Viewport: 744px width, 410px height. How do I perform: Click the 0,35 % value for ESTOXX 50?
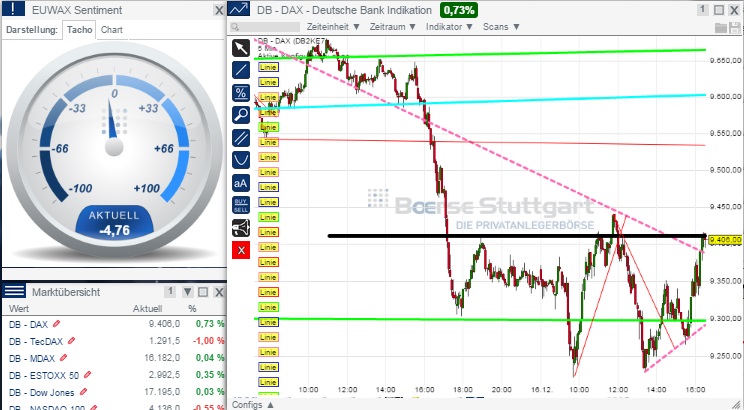point(210,375)
